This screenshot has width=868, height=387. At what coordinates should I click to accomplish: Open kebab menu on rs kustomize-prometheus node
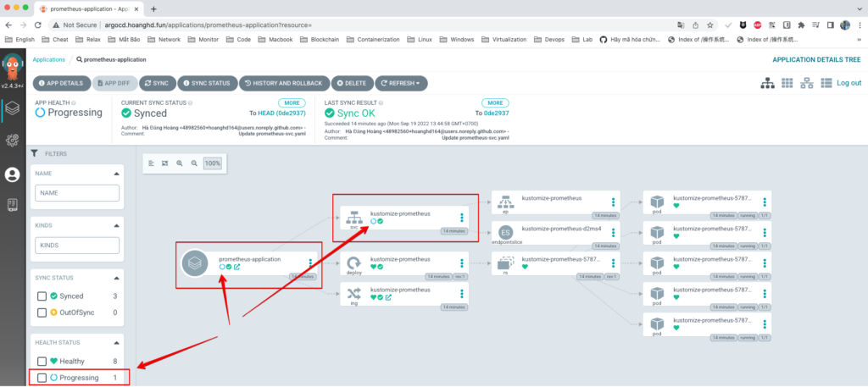pyautogui.click(x=613, y=263)
